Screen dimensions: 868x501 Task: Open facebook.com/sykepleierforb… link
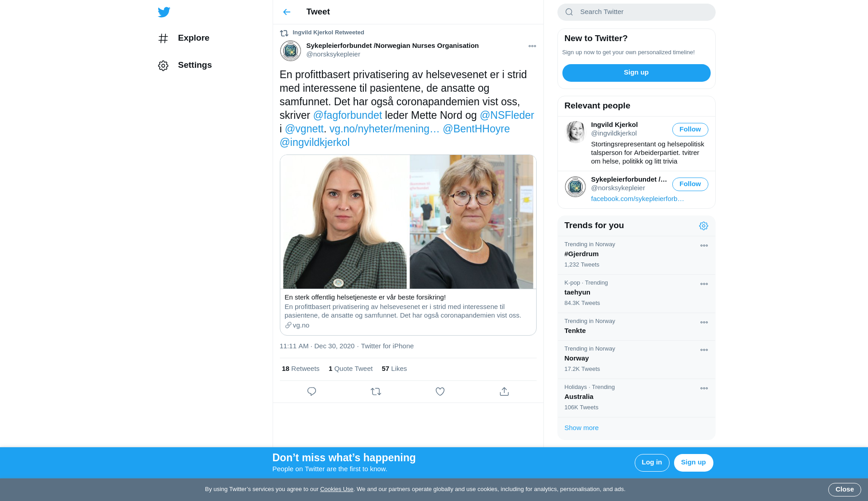click(x=637, y=199)
